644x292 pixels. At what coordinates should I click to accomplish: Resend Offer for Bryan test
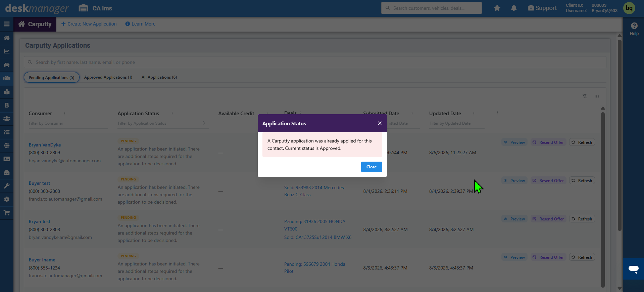[x=548, y=219]
